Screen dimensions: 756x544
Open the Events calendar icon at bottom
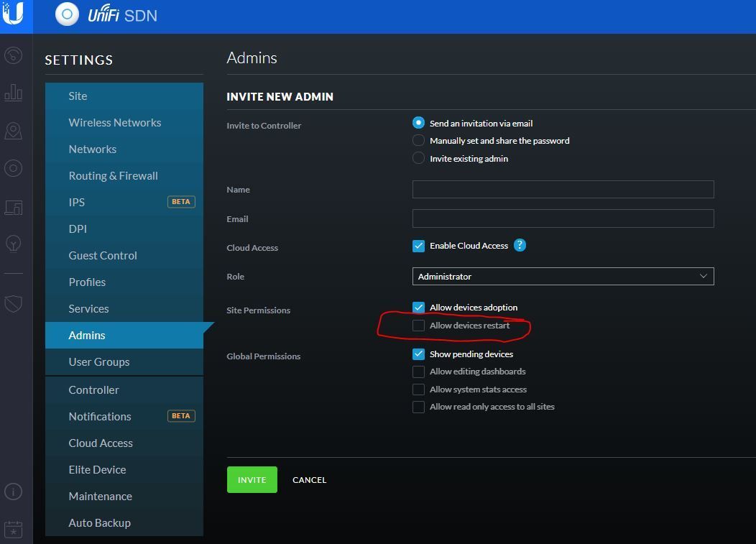click(13, 530)
